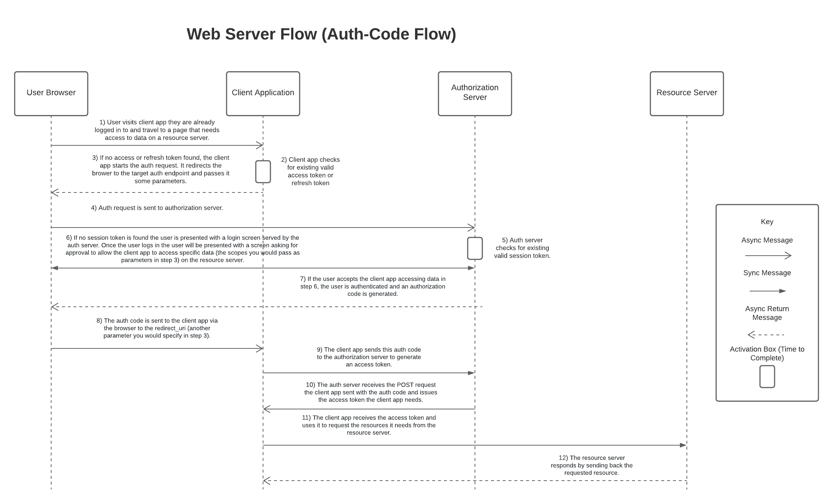Select the User Browser participant box
Screen dimensions: 833x504
pos(51,93)
